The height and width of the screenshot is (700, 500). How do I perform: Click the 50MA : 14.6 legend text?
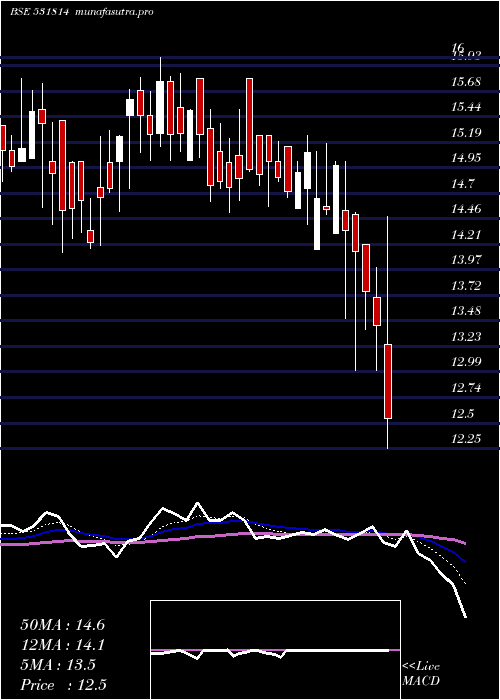pyautogui.click(x=62, y=625)
